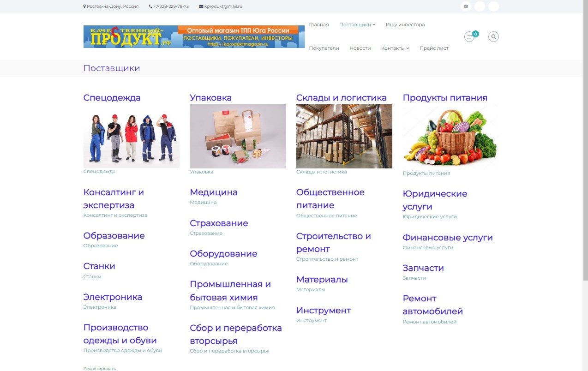Click the search magnifier icon
The width and height of the screenshot is (588, 371).
tap(493, 37)
